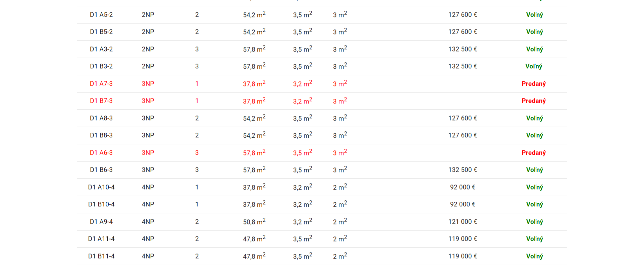The image size is (644, 268).
Task: Click Voľný status of D1 A5-2
Action: (534, 15)
